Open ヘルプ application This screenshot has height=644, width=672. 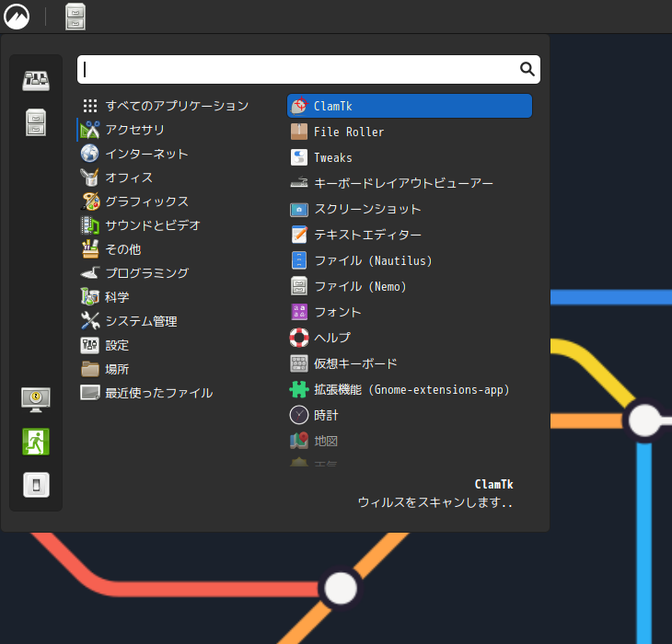tap(410, 338)
